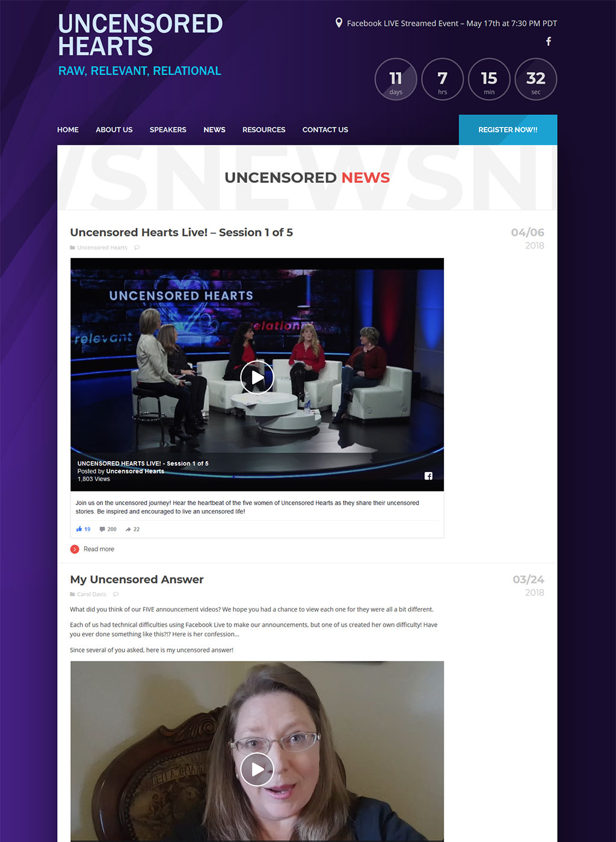Click the RAW, RELEVANT, RELATIONAL tagline
The image size is (616, 842).
click(140, 71)
